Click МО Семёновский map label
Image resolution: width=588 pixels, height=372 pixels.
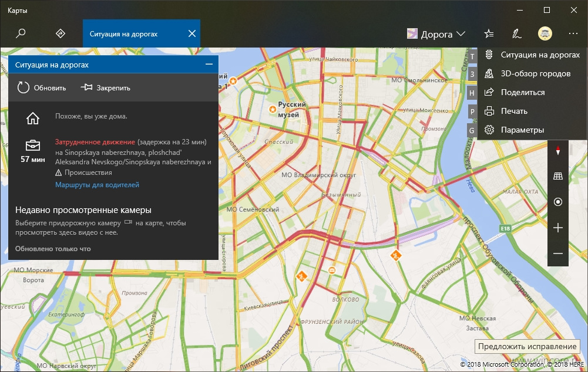(x=253, y=209)
